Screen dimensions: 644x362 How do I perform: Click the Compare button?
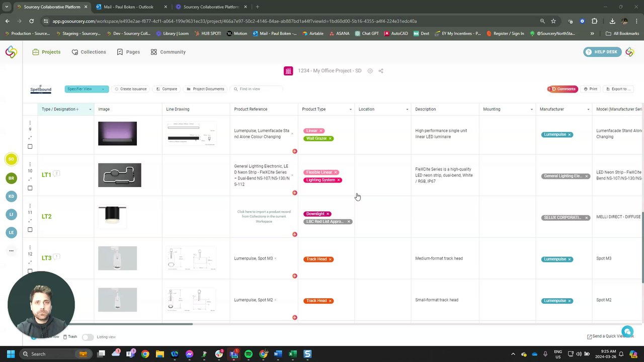(167, 89)
